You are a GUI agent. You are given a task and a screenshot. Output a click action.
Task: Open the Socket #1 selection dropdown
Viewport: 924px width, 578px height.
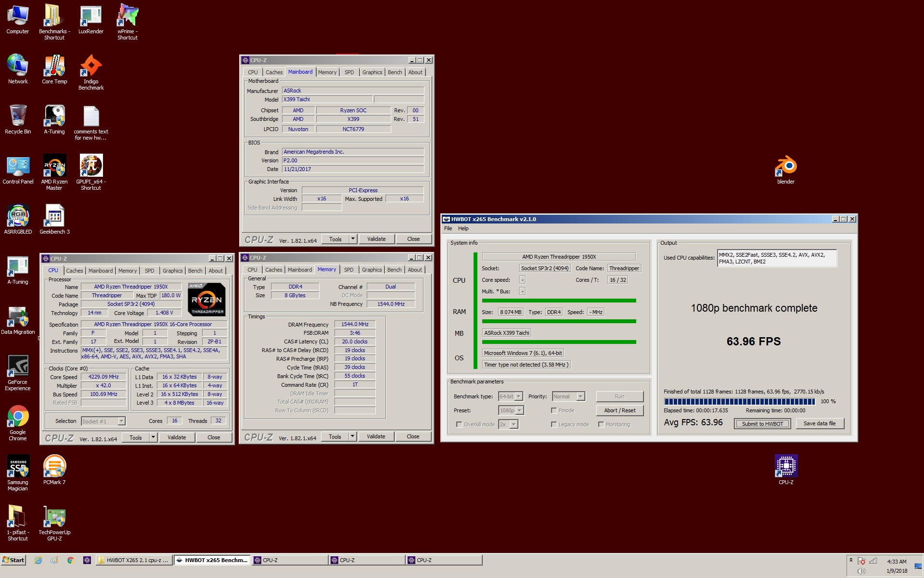pos(121,421)
